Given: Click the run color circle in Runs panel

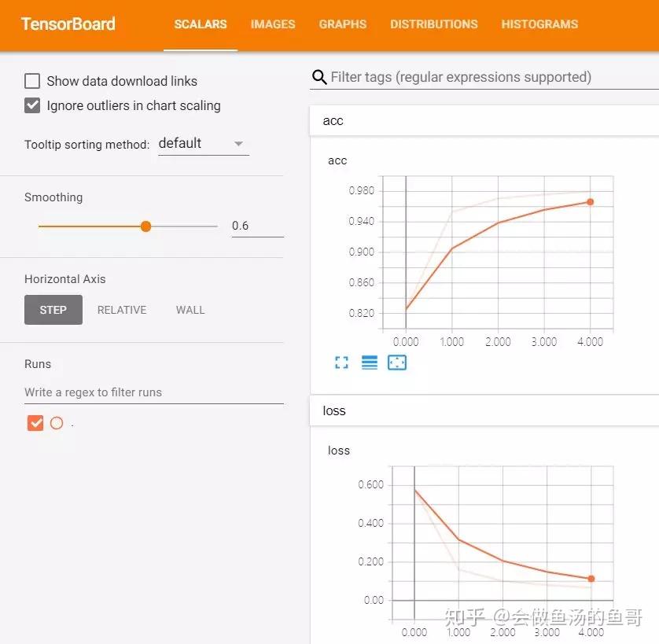Looking at the screenshot, I should (56, 423).
